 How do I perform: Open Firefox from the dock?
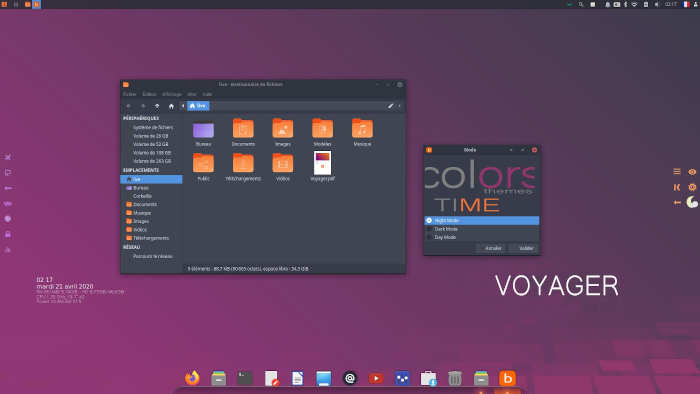192,378
